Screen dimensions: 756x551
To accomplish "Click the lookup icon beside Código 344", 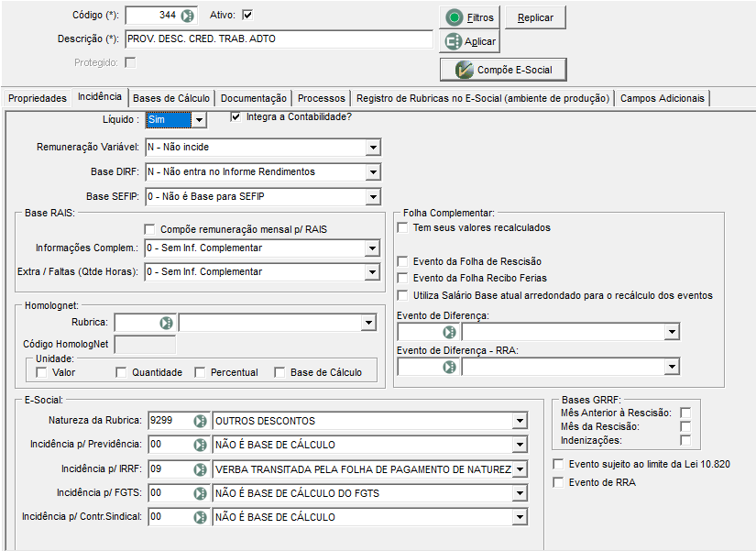I will tap(188, 16).
